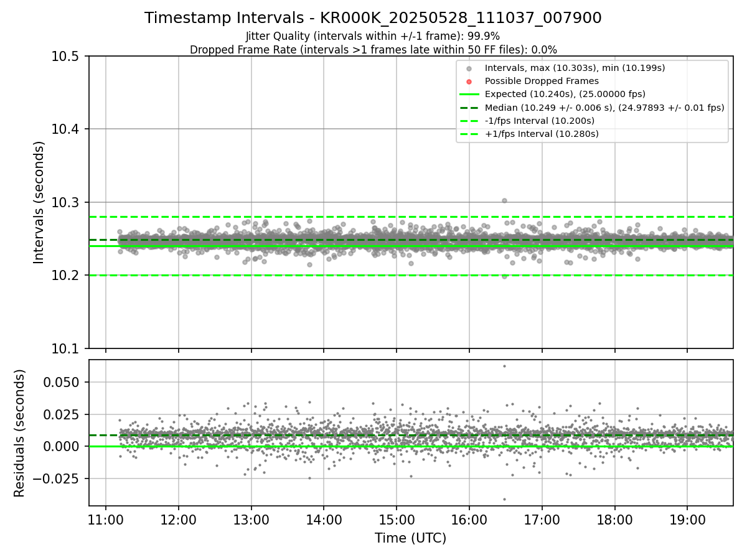This screenshot has height=560, width=747.
Task: Click the Residuals (seconds) y-axis label
Action: coord(20,433)
